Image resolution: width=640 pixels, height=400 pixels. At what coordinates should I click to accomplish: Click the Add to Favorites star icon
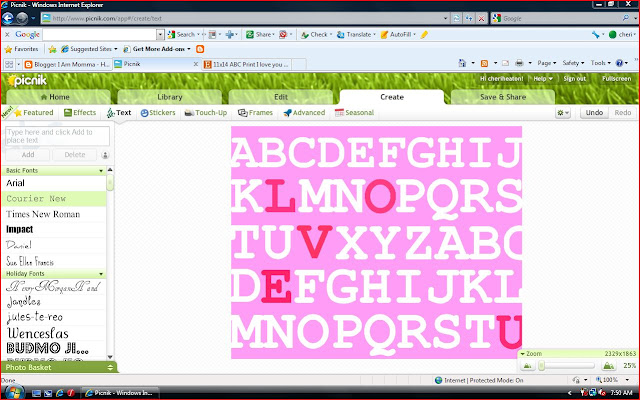[52, 49]
